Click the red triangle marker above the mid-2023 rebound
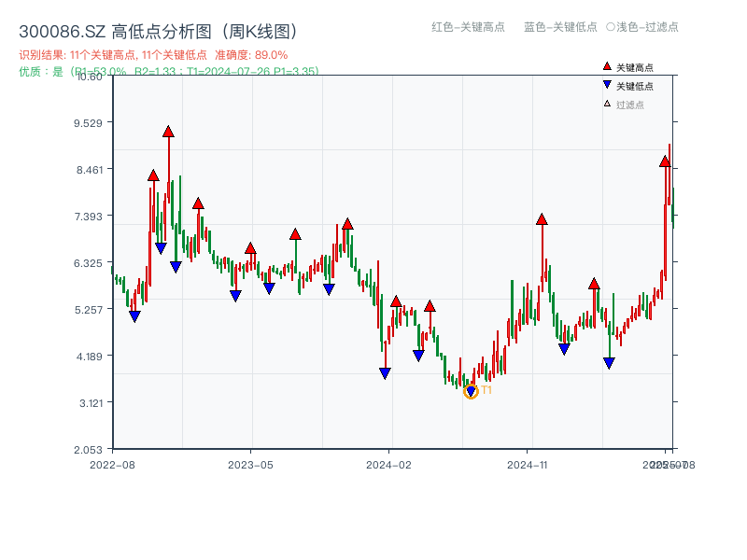747x560 pixels. click(x=295, y=233)
